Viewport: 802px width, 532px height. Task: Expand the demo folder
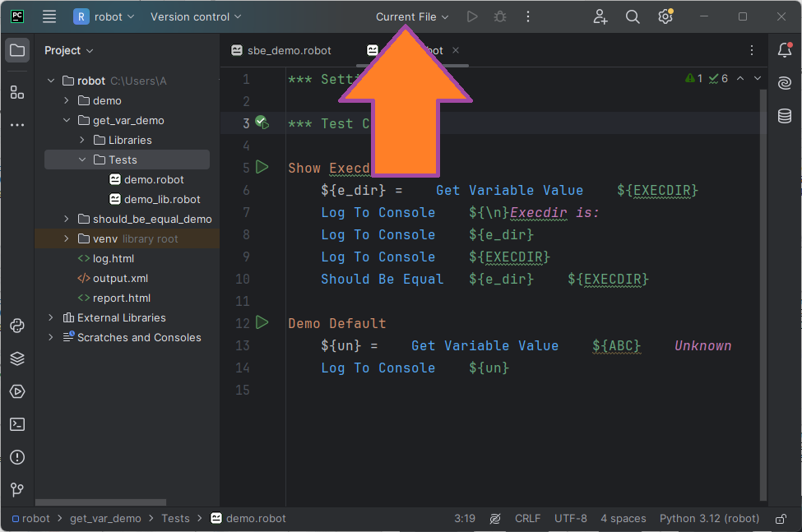67,100
